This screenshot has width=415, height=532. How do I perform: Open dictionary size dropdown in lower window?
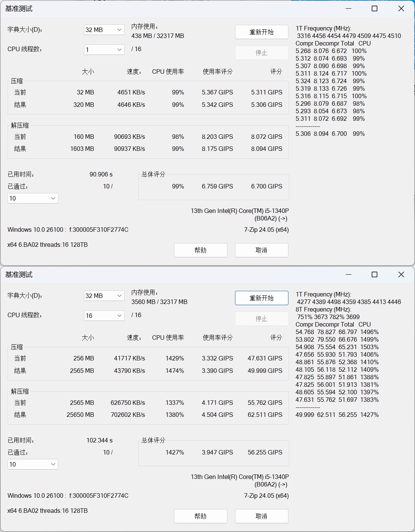104,296
